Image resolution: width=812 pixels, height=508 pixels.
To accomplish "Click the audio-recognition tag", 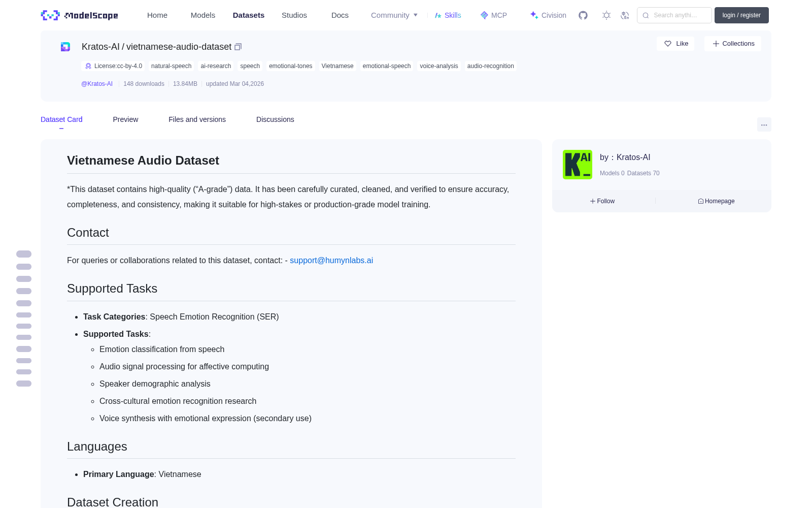I will point(491,66).
